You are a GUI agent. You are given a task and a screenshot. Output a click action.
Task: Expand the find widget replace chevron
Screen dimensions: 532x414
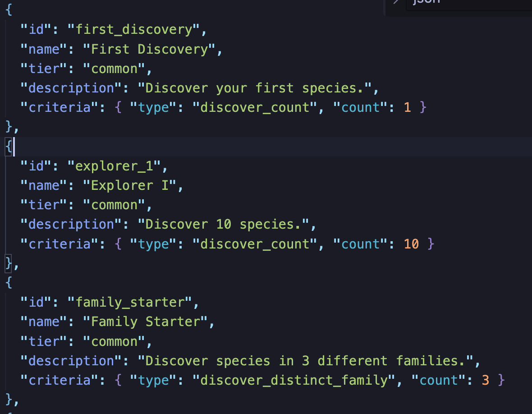[396, 2]
